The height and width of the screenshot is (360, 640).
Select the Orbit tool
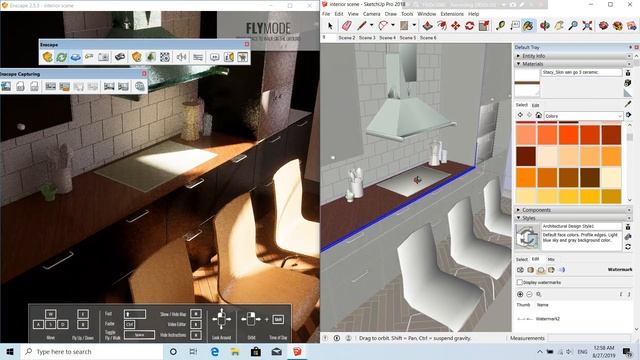[545, 26]
